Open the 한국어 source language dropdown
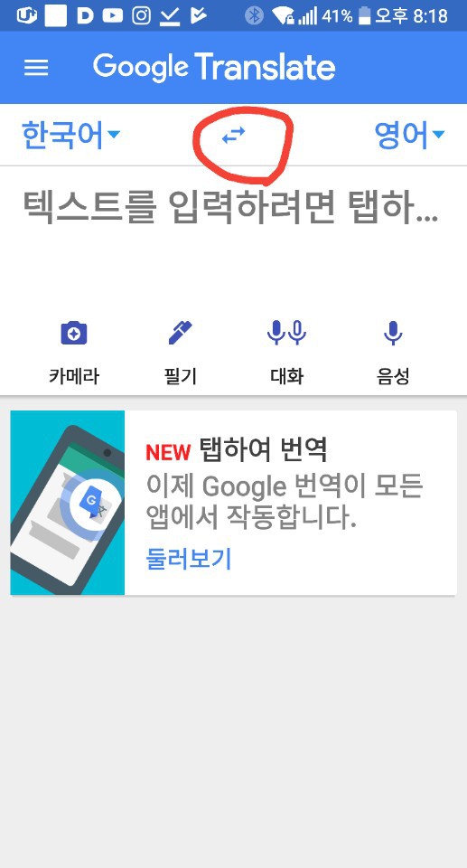Image resolution: width=467 pixels, height=868 pixels. click(x=70, y=135)
